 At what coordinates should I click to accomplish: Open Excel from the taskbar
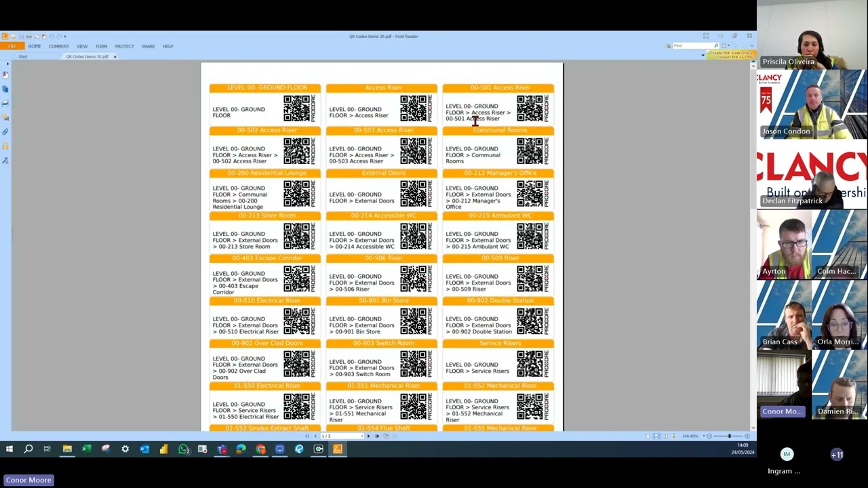point(87,449)
